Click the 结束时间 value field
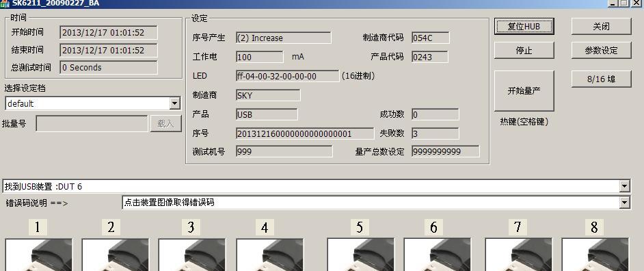Screen dimensions: 644x271 click(x=109, y=50)
